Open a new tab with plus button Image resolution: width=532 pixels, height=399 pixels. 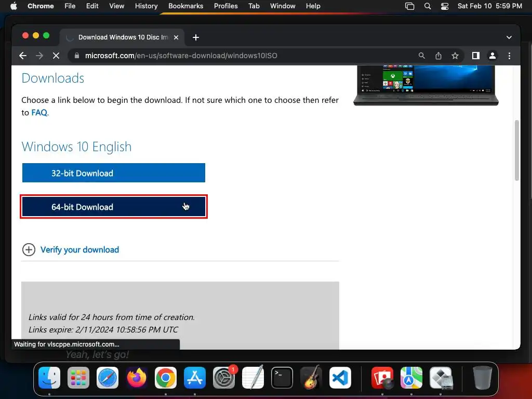pos(196,37)
